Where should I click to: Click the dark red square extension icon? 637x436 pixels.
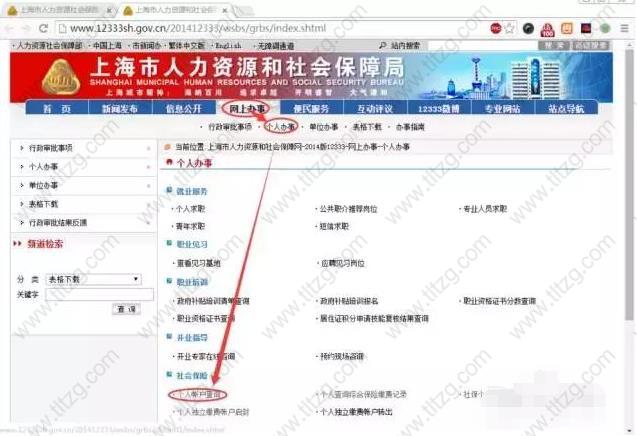point(586,28)
